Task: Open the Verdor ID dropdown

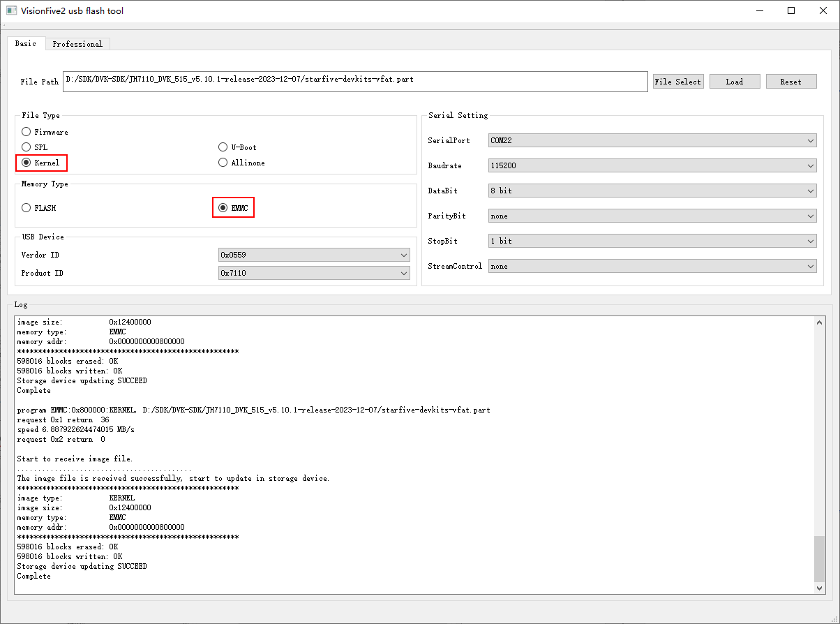Action: point(314,255)
